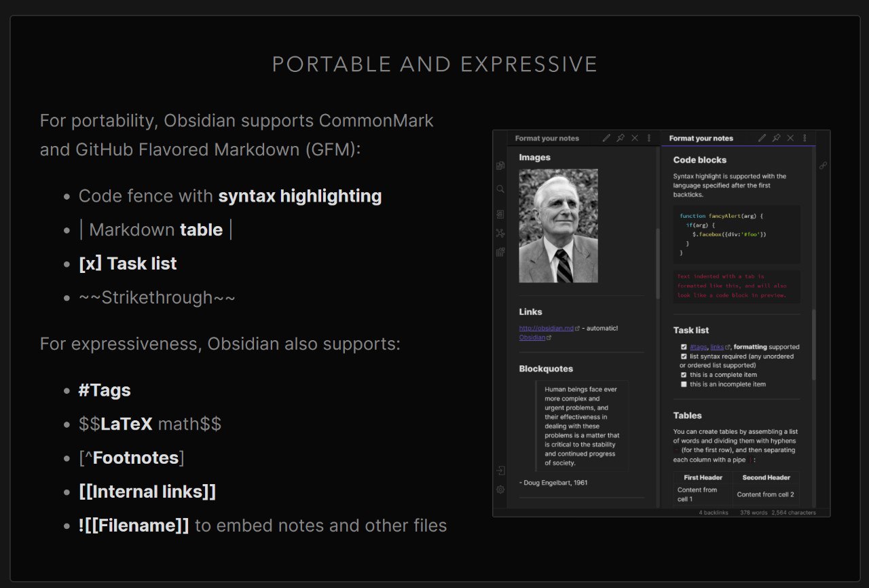Click the 'Links' heading in the left pane
The height and width of the screenshot is (588, 869).
531,312
